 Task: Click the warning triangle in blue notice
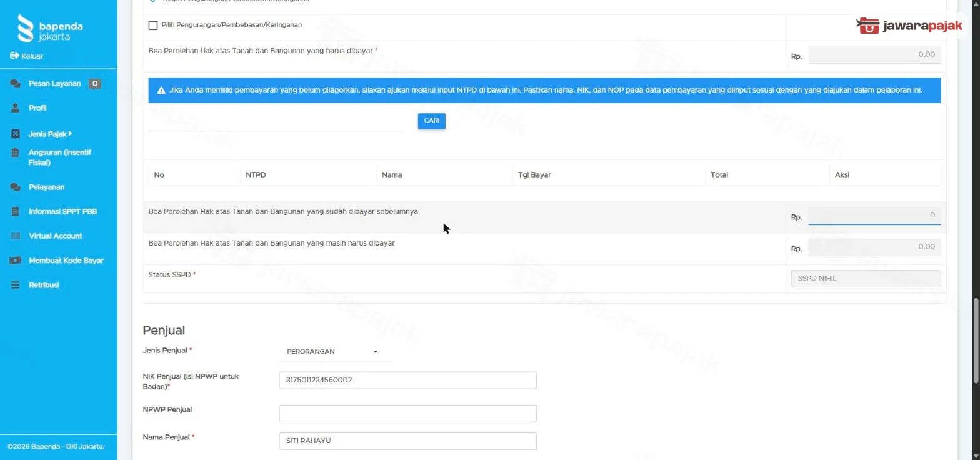point(161,90)
